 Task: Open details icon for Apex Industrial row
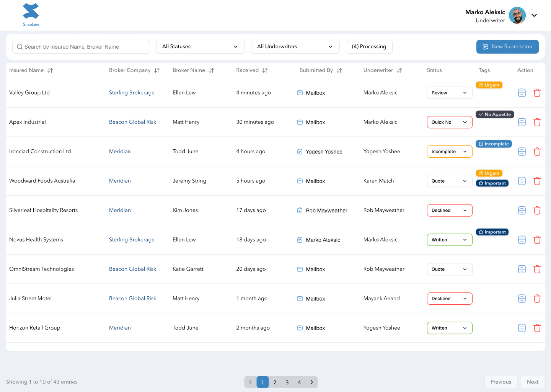(x=522, y=122)
